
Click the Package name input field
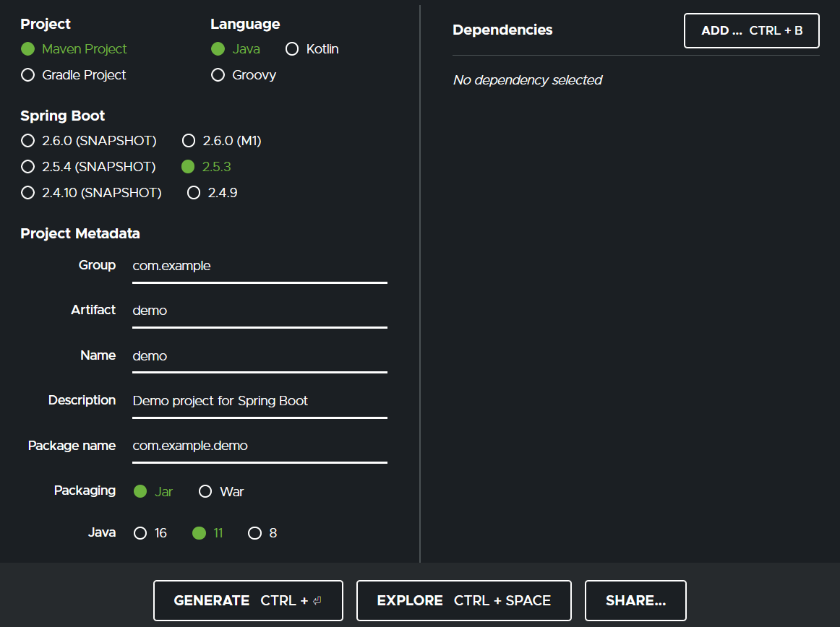tap(260, 446)
